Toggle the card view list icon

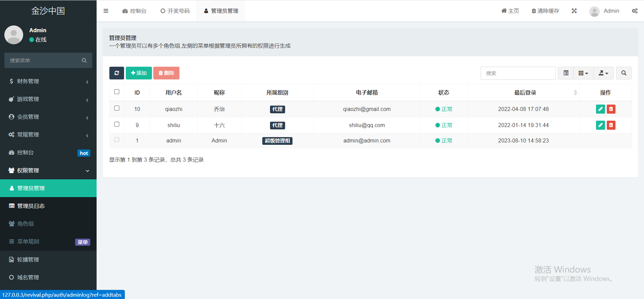coord(566,73)
